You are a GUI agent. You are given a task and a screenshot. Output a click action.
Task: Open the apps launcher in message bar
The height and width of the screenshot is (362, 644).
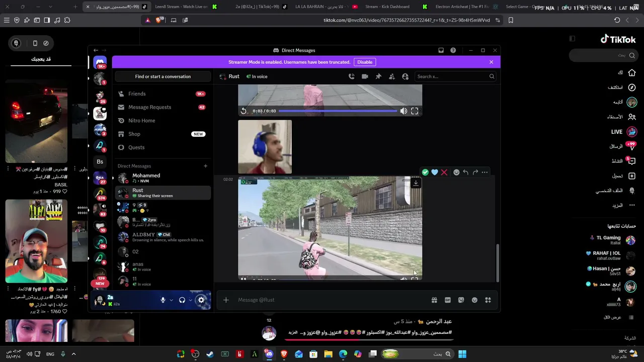point(488,300)
